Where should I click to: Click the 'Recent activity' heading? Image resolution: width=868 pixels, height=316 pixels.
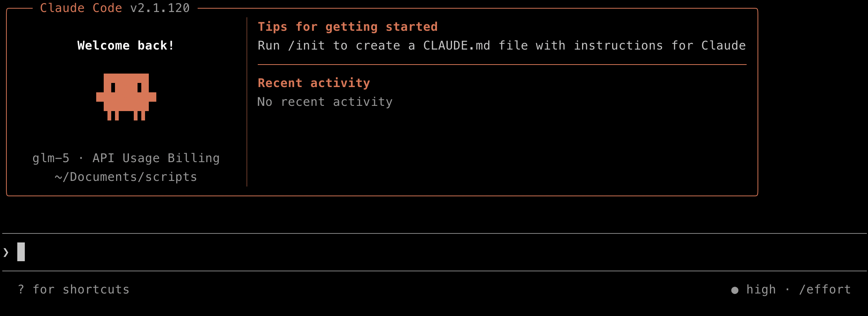click(314, 83)
